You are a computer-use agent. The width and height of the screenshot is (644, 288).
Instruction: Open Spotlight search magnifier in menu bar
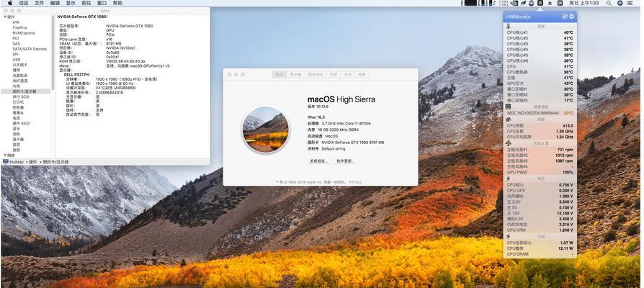click(x=609, y=3)
